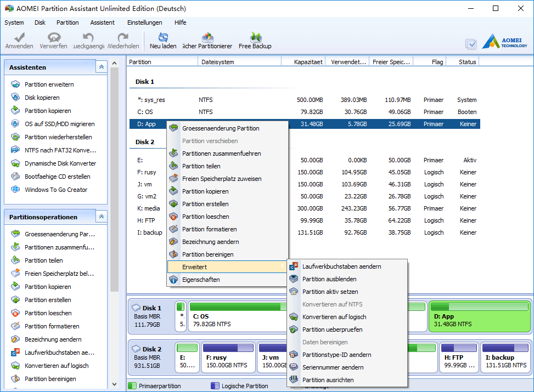This screenshot has width=534, height=392.
Task: Click Partition formatieren in the sidebar
Action: 52,326
